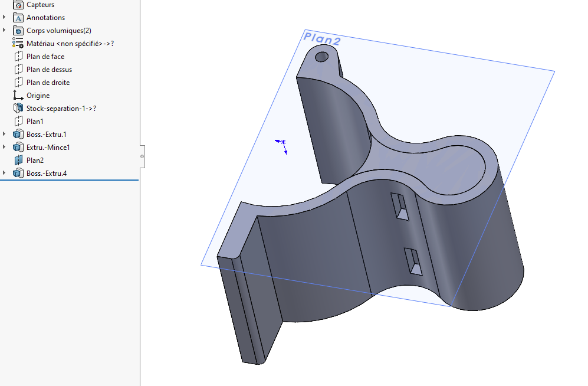This screenshot has width=588, height=386.
Task: Click the Plan de face plane icon
Action: pos(18,57)
